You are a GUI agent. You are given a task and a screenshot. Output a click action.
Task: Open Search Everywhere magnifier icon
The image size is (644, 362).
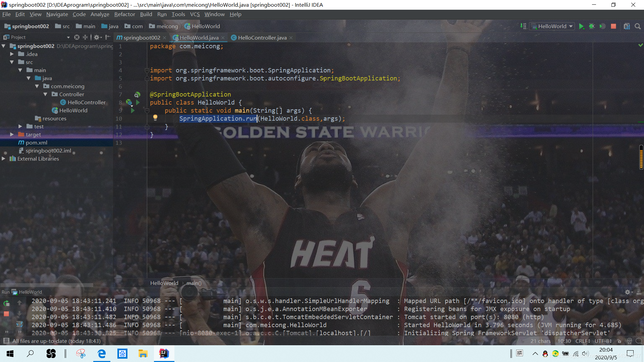(x=638, y=26)
